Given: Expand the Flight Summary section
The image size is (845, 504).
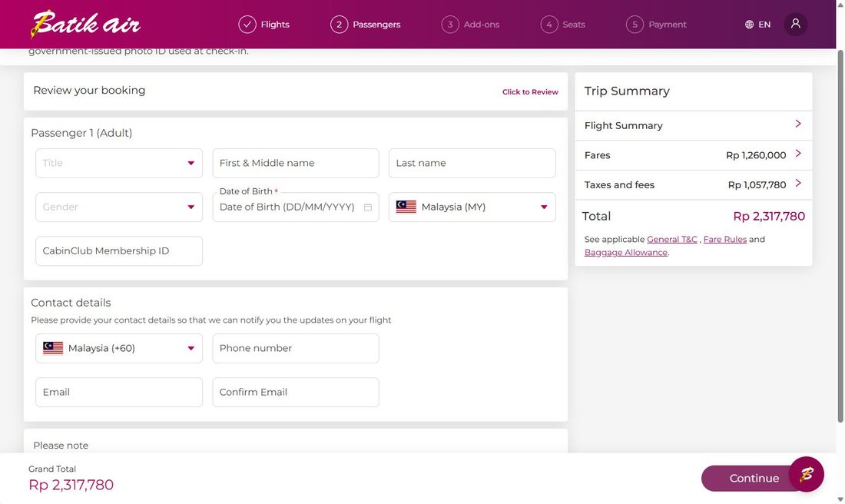Looking at the screenshot, I should (694, 125).
